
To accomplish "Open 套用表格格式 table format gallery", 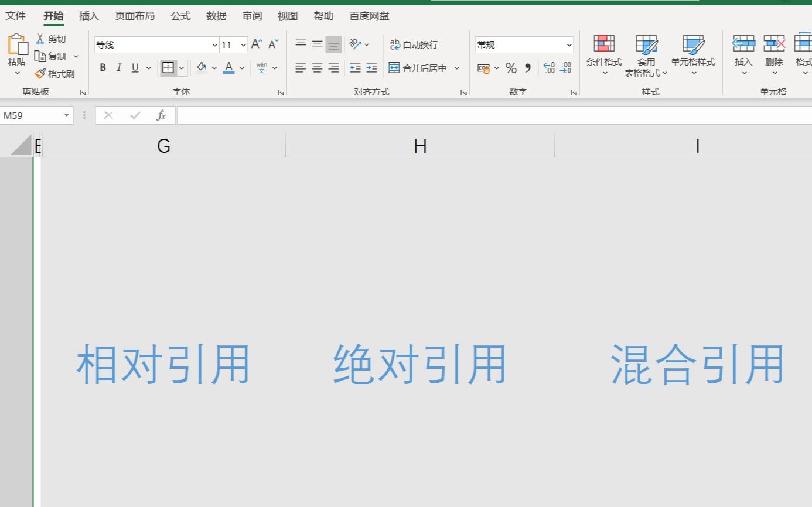I will click(x=646, y=56).
